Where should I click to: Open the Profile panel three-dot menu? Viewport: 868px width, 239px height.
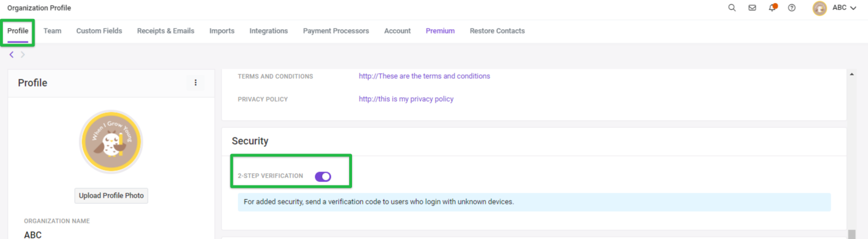(x=195, y=83)
